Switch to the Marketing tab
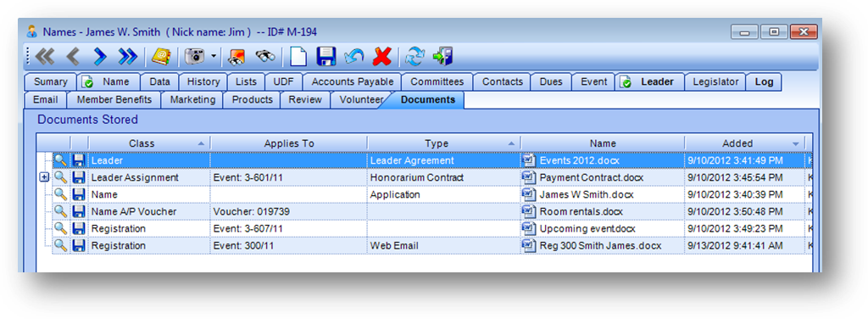 click(192, 100)
